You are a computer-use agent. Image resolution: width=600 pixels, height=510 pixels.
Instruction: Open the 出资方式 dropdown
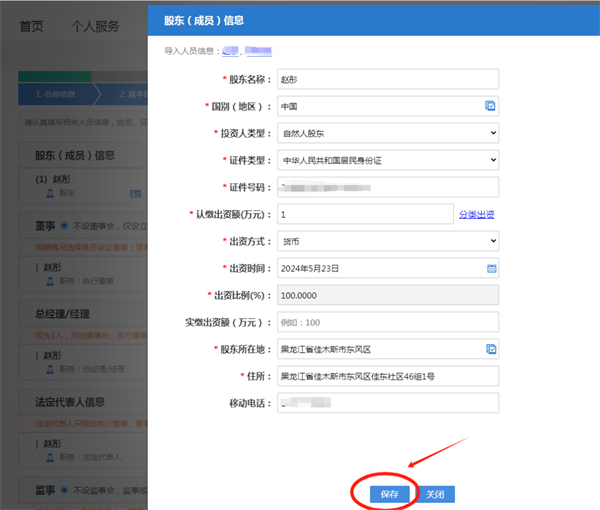(x=386, y=241)
